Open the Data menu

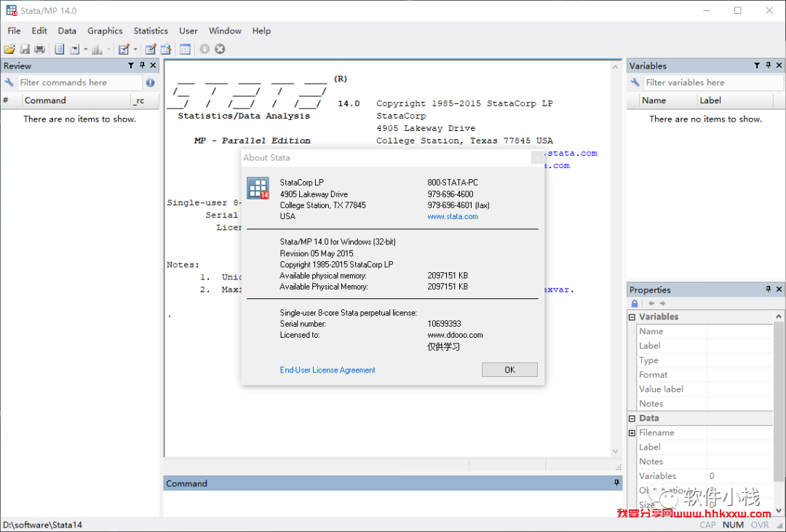(67, 31)
